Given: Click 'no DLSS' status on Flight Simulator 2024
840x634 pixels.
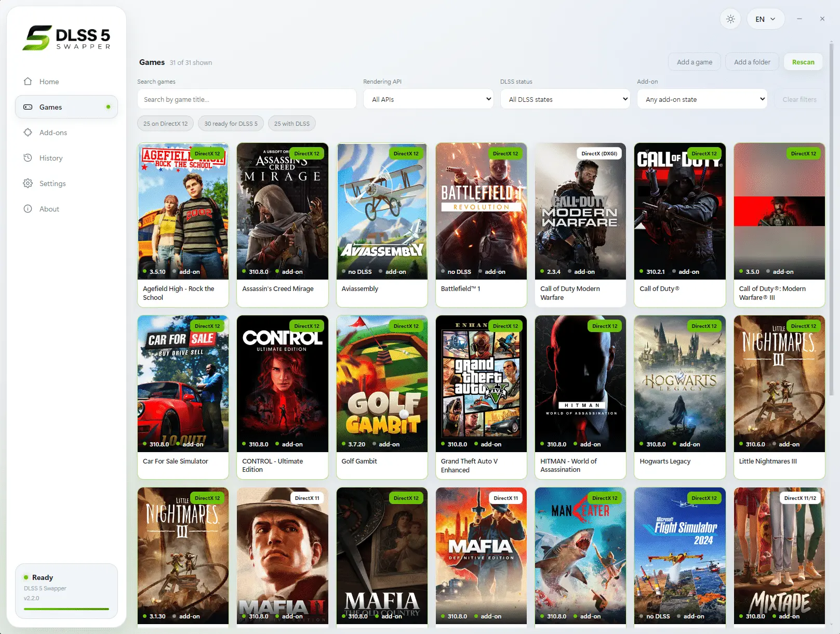Looking at the screenshot, I should coord(658,616).
